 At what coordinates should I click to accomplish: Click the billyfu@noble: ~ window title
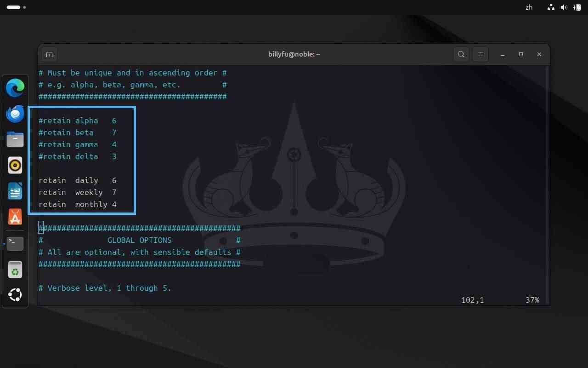[294, 54]
